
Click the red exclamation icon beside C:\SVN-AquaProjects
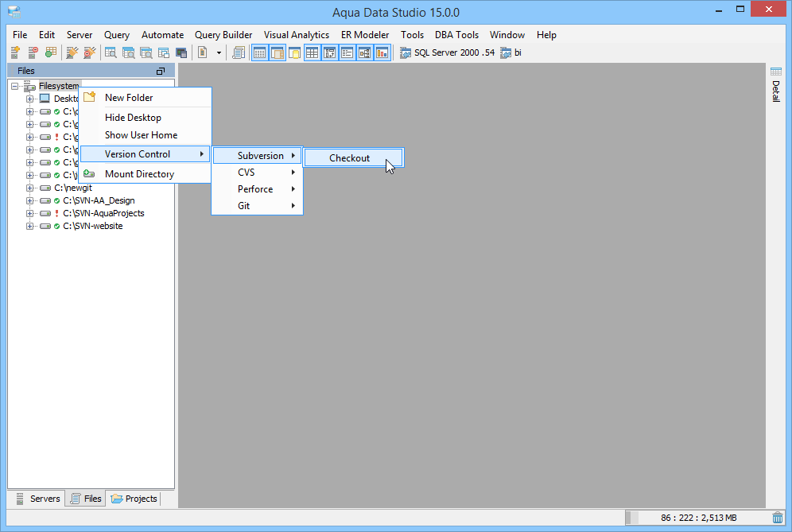[x=57, y=214]
